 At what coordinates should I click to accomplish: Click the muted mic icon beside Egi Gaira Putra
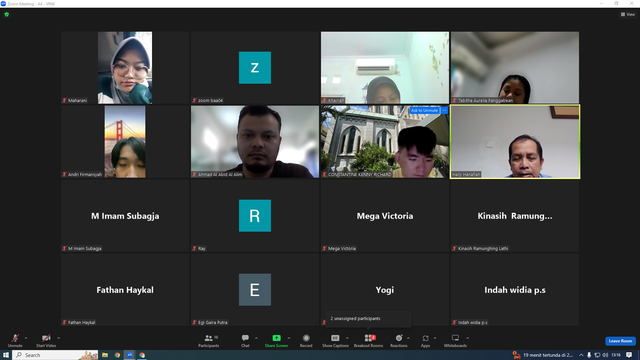pyautogui.click(x=194, y=322)
